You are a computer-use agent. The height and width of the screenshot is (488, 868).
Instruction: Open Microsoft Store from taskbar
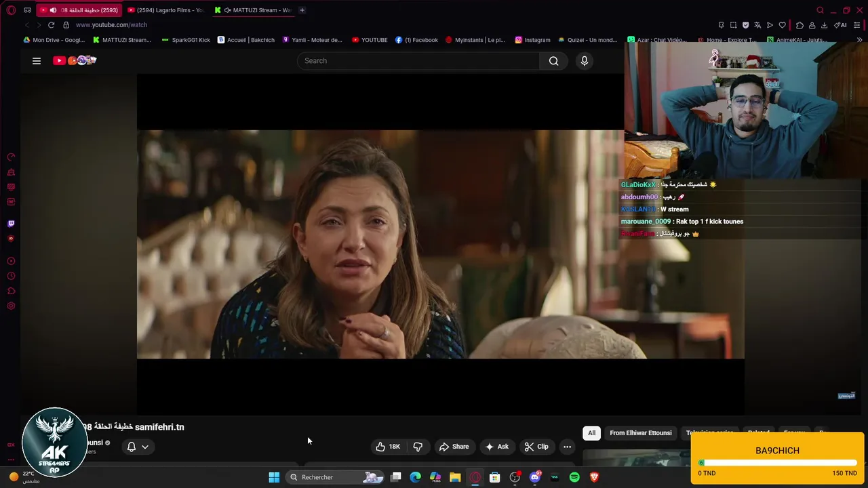click(x=495, y=477)
